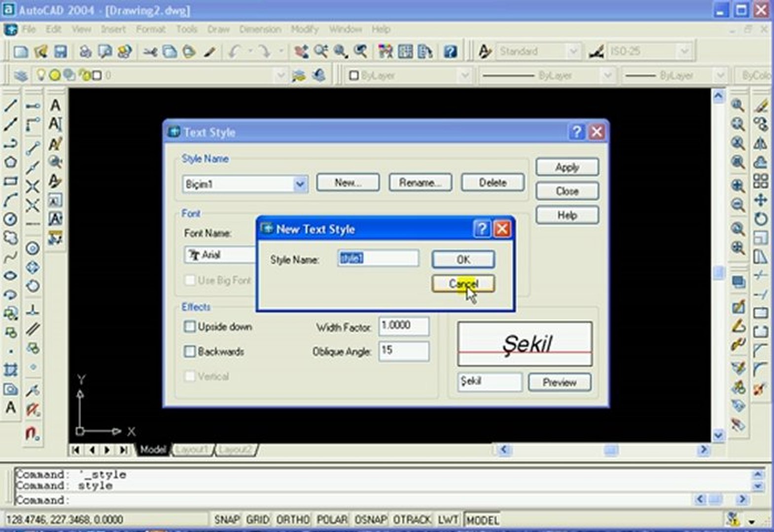Click the Zoom Out magnifier icon
Viewport: 774px width, 532px height.
click(738, 205)
